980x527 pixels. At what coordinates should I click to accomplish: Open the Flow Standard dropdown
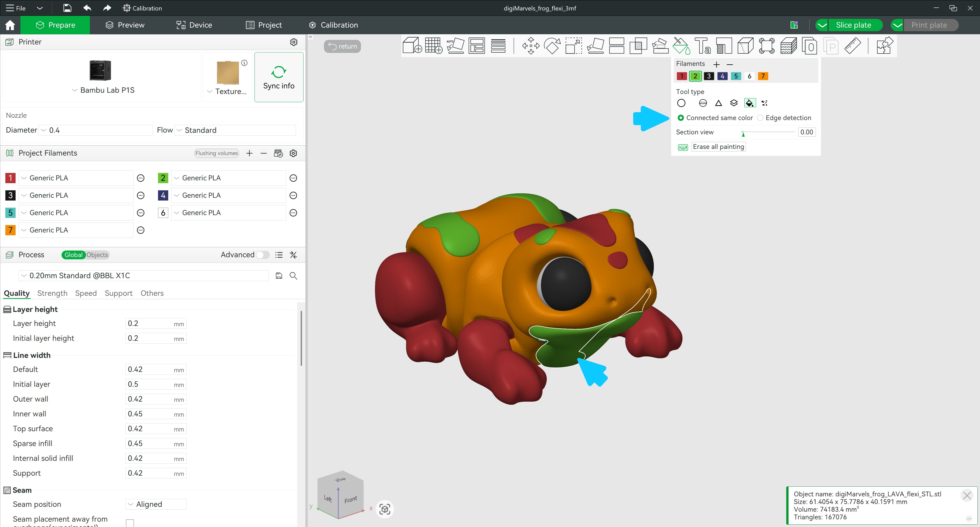point(235,130)
